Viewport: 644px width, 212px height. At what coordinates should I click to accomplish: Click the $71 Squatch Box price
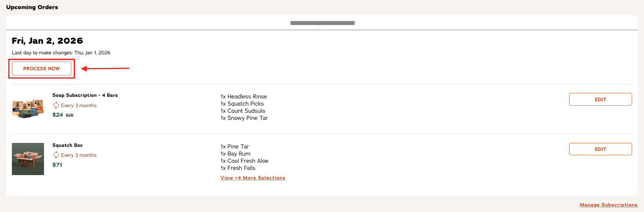click(x=57, y=165)
